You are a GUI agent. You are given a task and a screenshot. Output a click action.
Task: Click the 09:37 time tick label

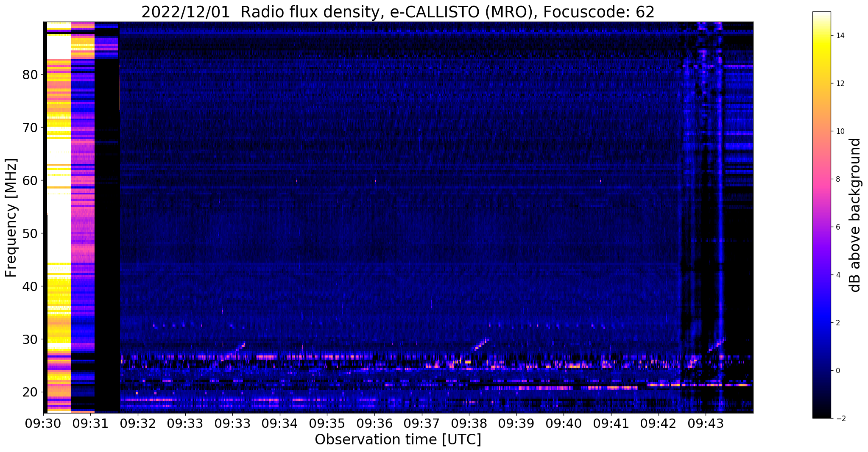(422, 423)
